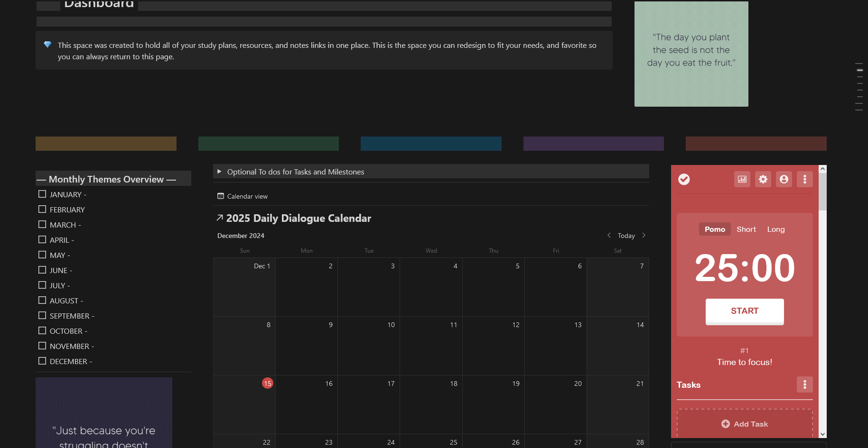
Task: Expand Optional To dos for Tasks toggle
Action: 219,172
